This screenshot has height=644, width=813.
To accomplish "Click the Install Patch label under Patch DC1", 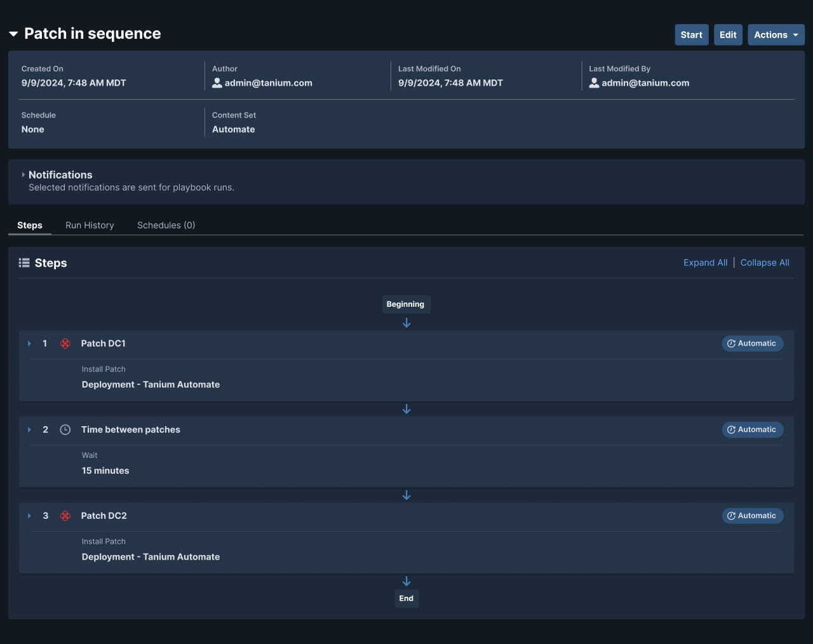I will tap(104, 369).
